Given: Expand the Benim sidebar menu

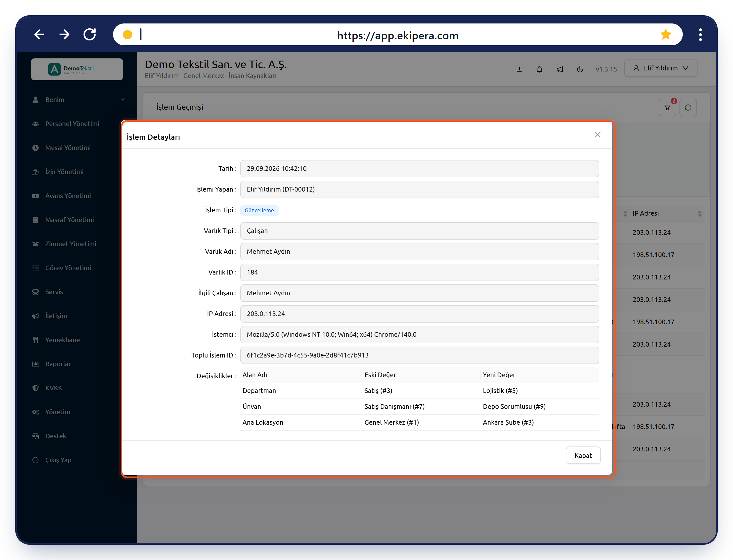Looking at the screenshot, I should point(77,100).
